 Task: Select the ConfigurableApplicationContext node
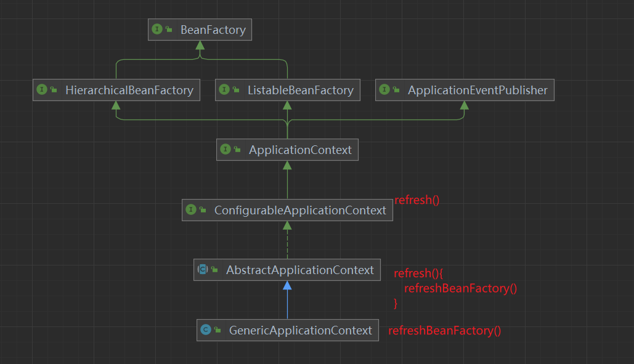288,209
